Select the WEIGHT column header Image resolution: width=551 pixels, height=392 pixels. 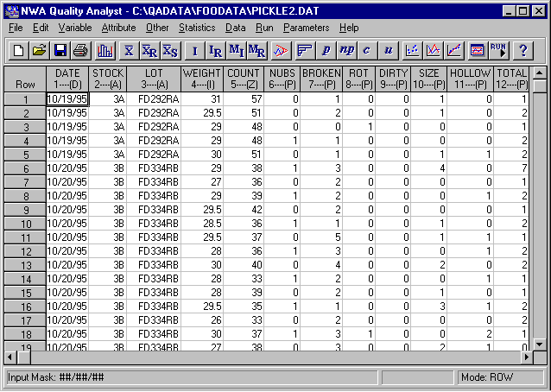tap(203, 79)
